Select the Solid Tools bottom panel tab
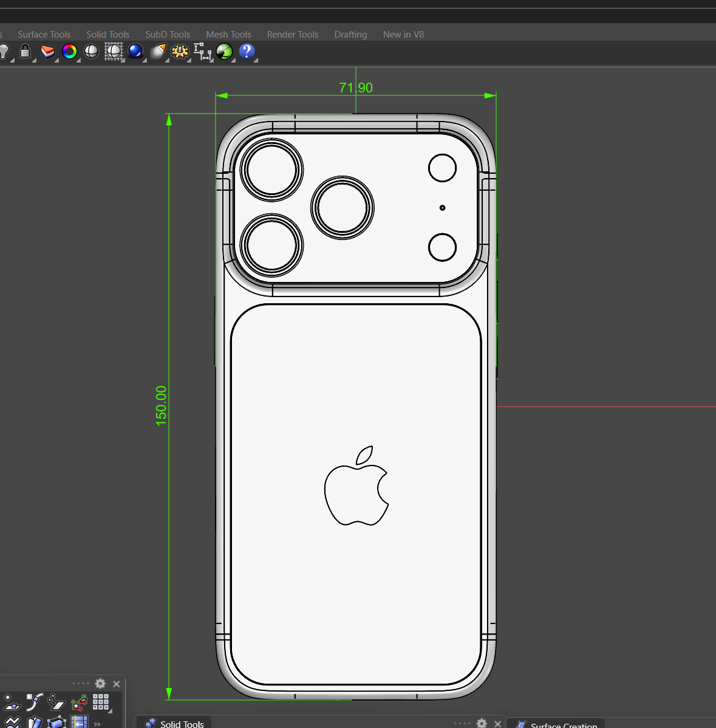 175,723
